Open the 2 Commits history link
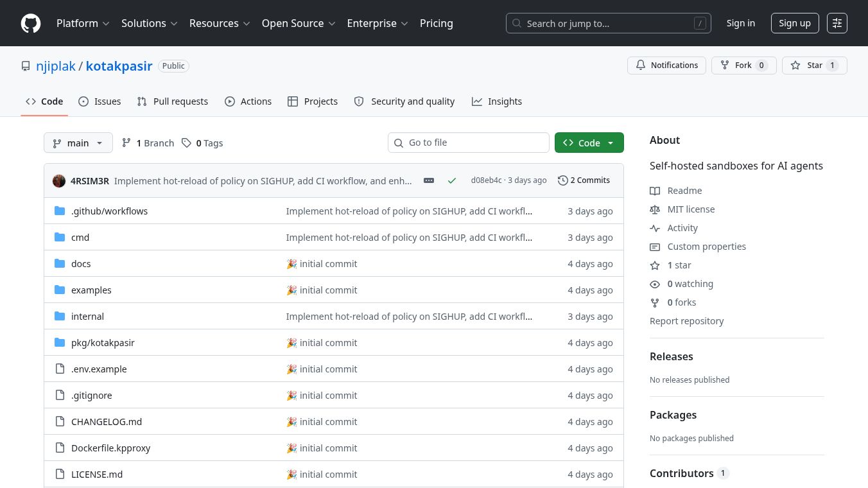Image resolution: width=868 pixels, height=488 pixels. pos(584,180)
